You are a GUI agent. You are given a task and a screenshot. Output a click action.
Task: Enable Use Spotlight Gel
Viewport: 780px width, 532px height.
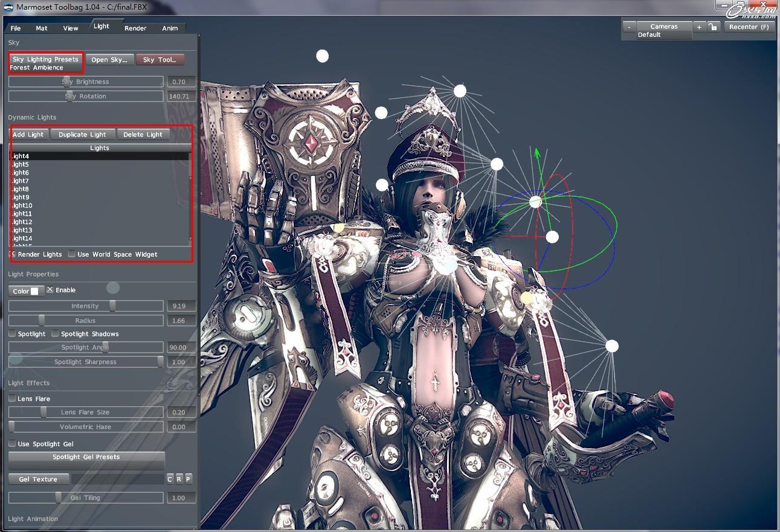(12, 444)
